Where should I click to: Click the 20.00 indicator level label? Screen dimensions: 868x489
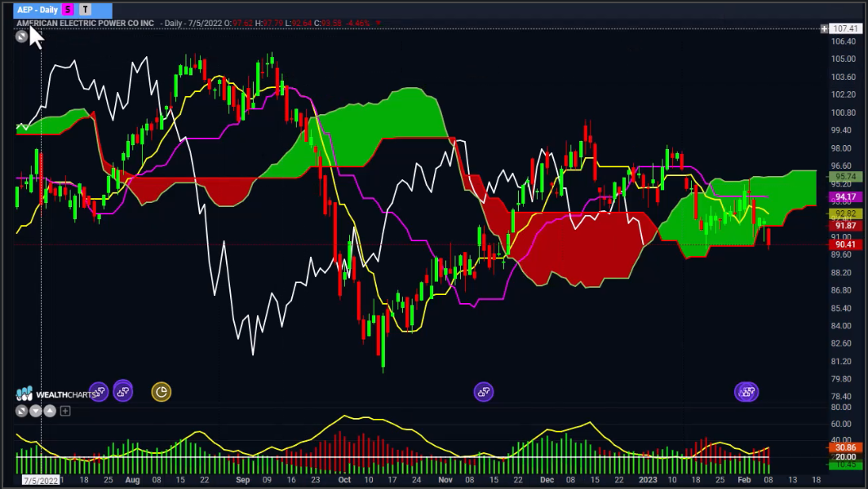(x=845, y=457)
